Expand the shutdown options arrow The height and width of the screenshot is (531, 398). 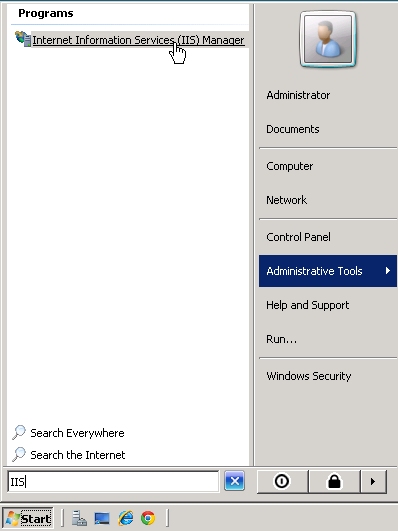[x=373, y=481]
